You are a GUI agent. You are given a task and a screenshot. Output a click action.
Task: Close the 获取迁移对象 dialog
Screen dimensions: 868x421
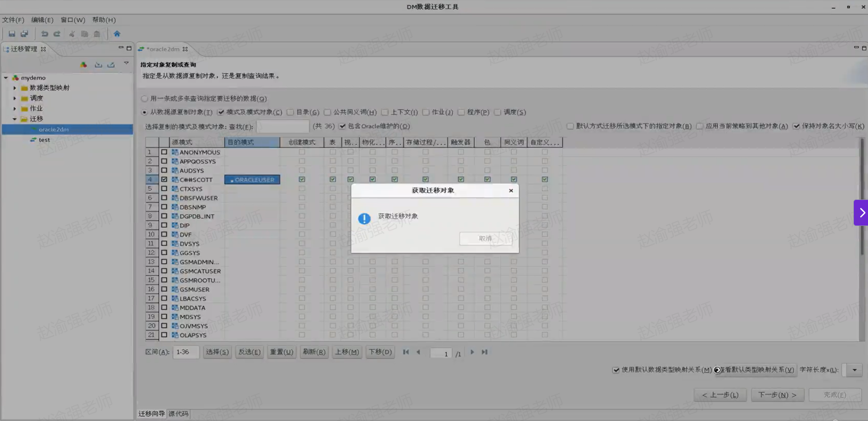click(x=511, y=191)
